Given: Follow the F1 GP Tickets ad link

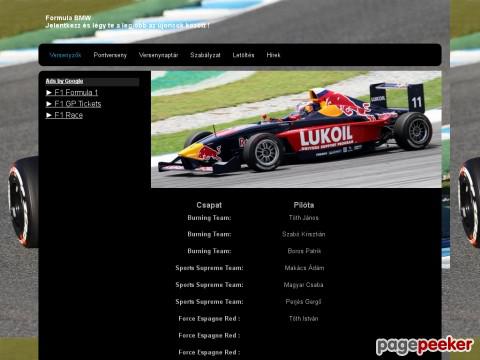Looking at the screenshot, I should coord(73,104).
